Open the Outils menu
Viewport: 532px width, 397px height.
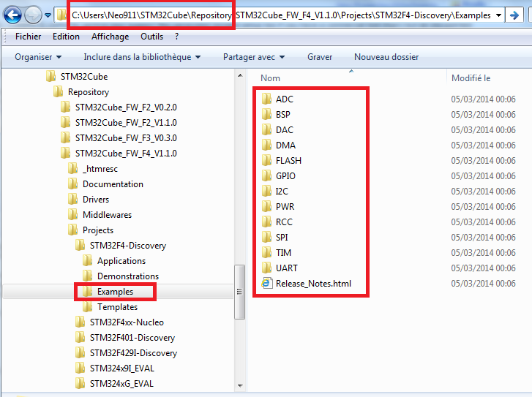pos(152,37)
